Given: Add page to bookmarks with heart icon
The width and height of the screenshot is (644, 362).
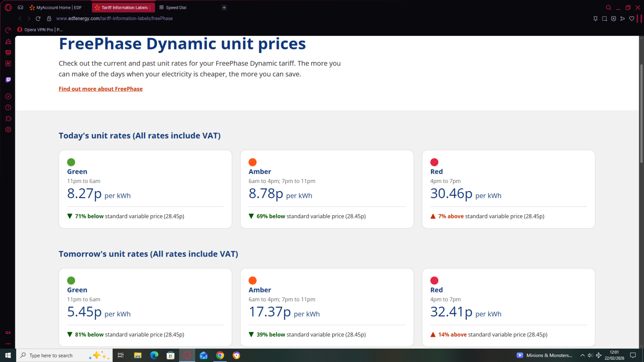Looking at the screenshot, I should coord(632,19).
